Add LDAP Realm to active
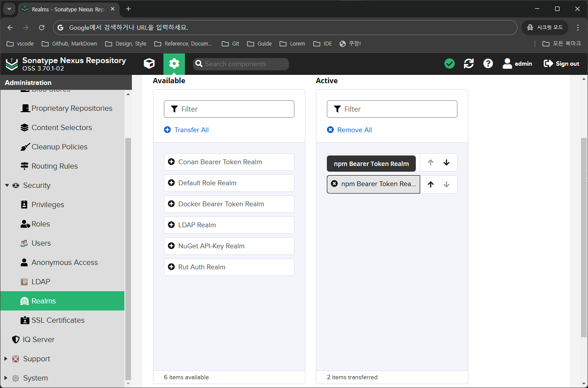 229,225
